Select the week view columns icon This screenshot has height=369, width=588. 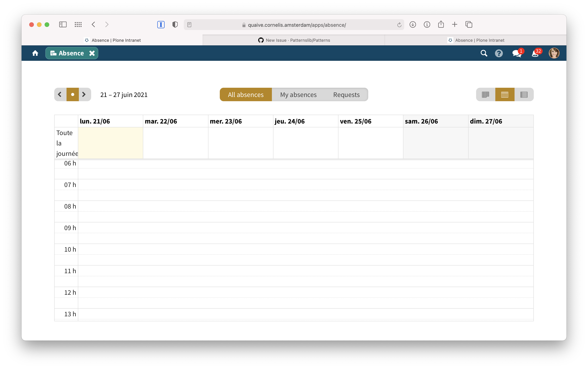[505, 94]
